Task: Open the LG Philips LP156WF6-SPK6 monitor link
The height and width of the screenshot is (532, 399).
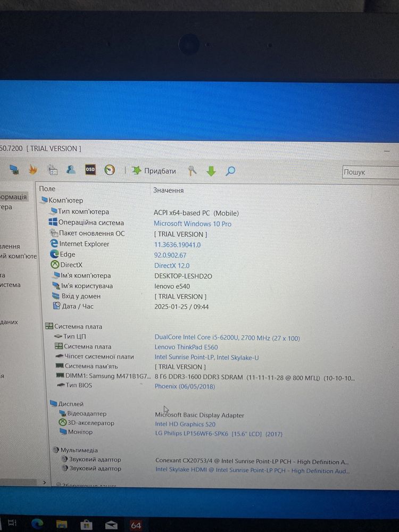Action: 219,434
